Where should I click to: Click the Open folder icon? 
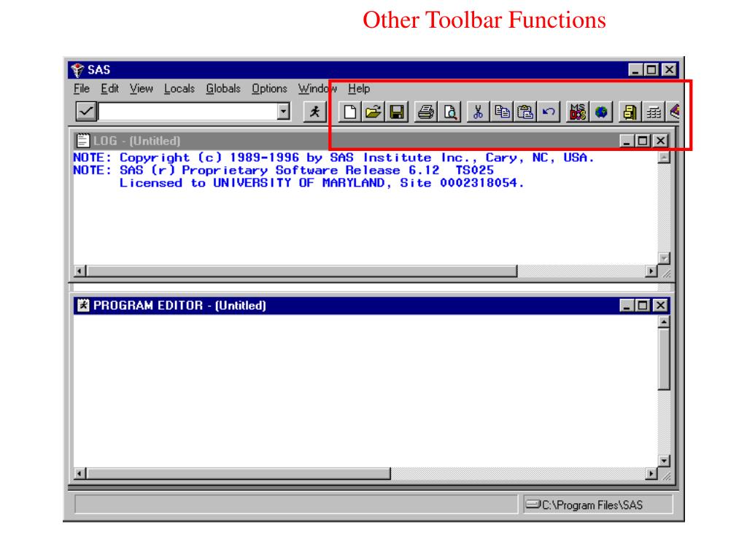tap(373, 112)
